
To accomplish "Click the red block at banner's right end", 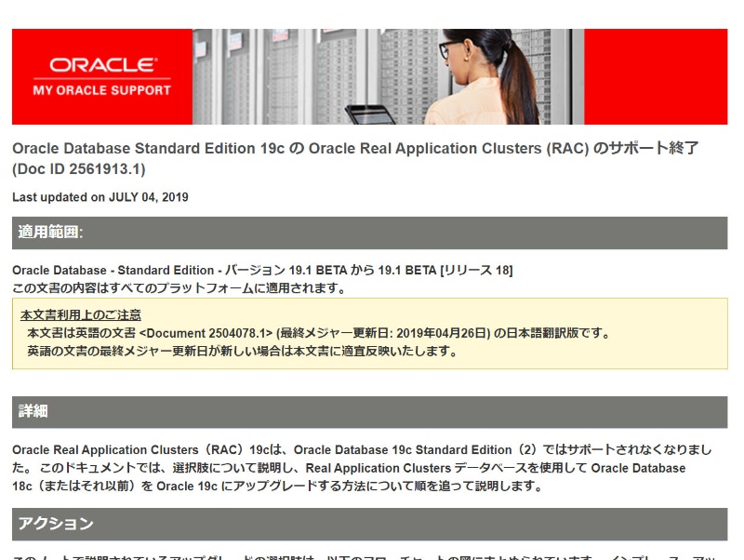I will click(656, 76).
